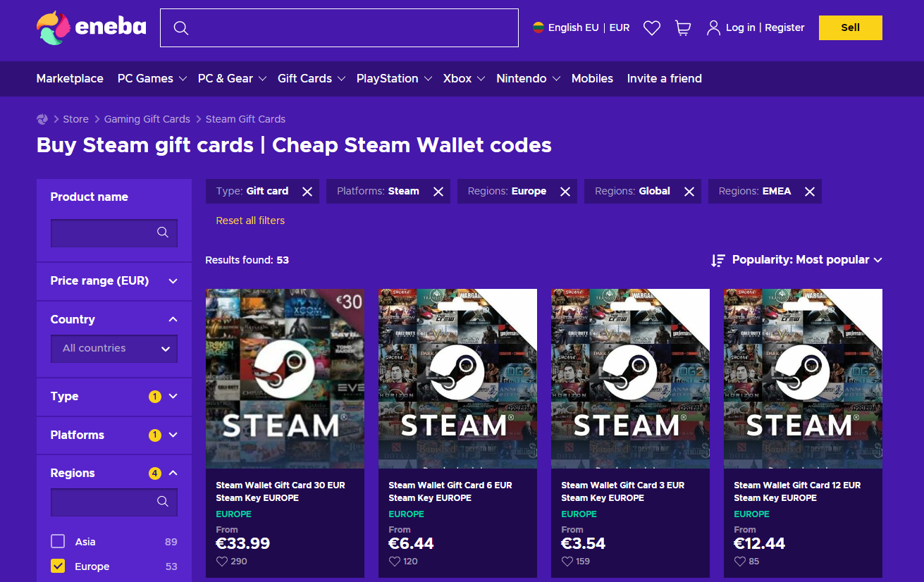This screenshot has width=924, height=582.
Task: Remove the Regions: EMEA filter chip
Action: pos(810,192)
